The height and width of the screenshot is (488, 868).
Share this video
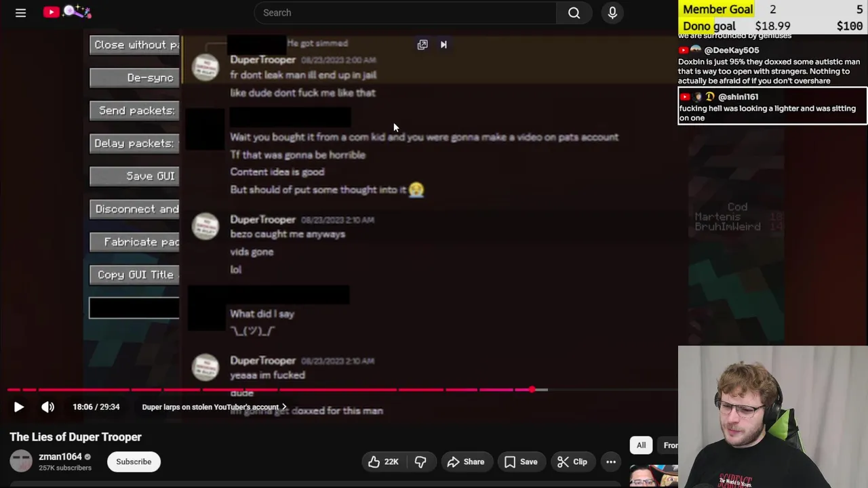[466, 462]
